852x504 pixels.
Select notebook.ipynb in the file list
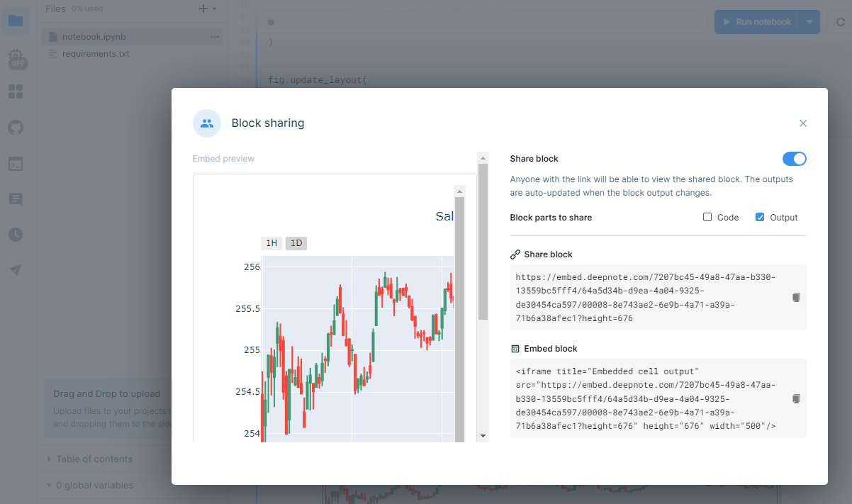[x=132, y=37]
